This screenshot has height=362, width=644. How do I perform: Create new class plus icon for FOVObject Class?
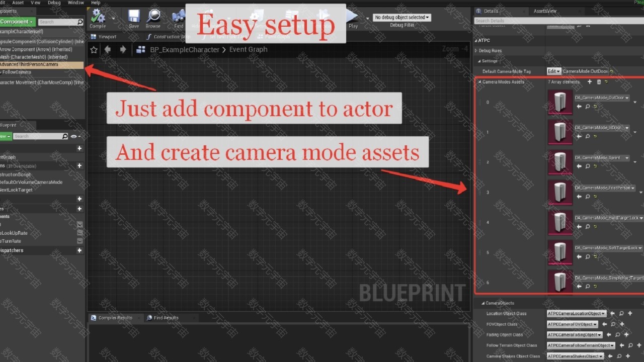click(x=621, y=324)
